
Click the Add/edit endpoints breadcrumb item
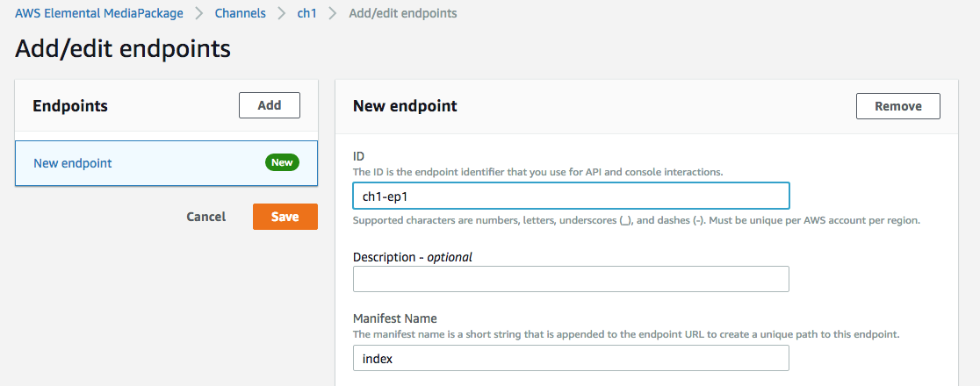point(402,13)
